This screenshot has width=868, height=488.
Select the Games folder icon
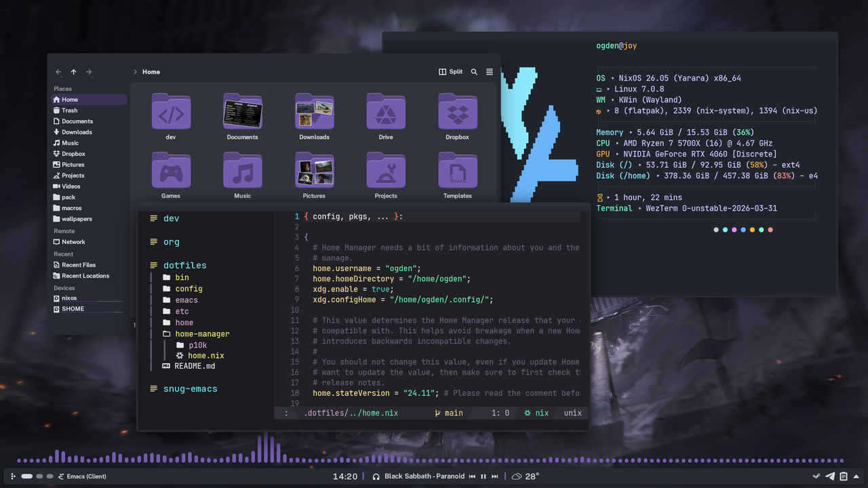171,170
